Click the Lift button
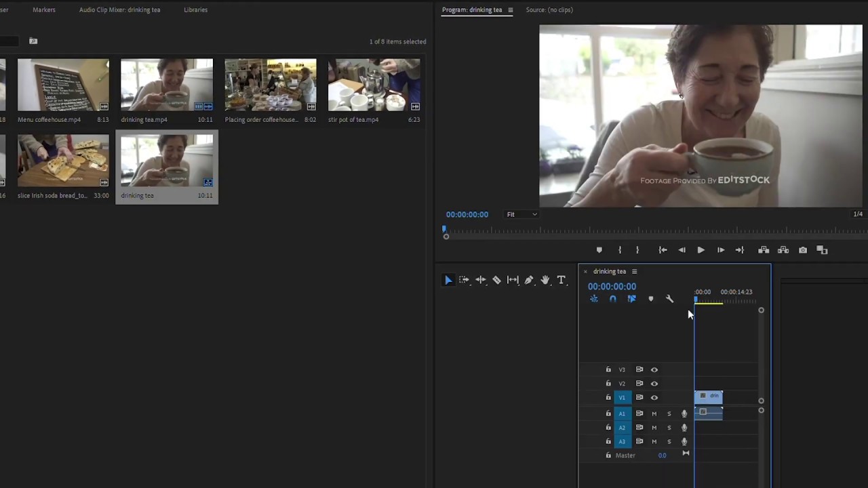This screenshot has height=488, width=868. 764,250
